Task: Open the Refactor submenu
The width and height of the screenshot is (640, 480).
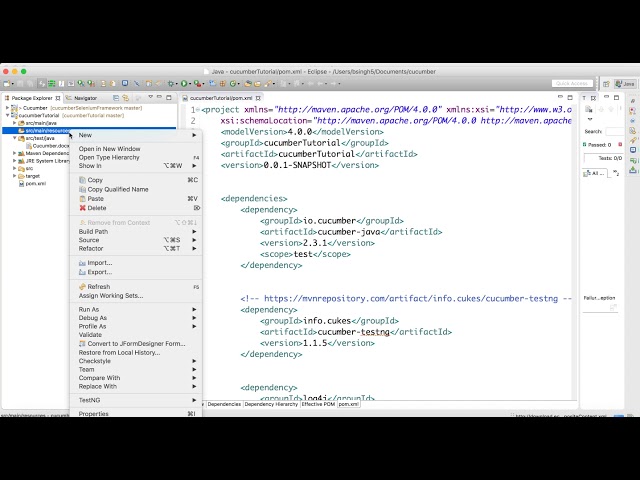Action: (136, 249)
